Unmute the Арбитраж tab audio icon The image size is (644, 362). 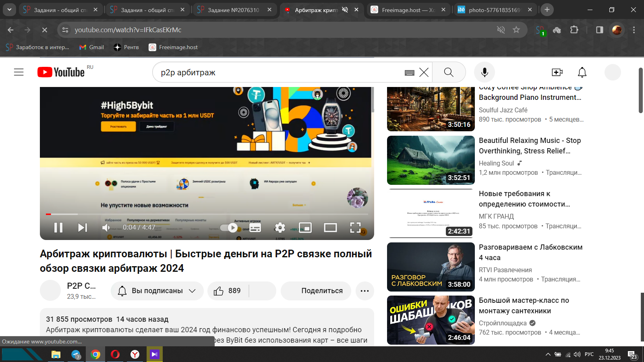tap(345, 10)
